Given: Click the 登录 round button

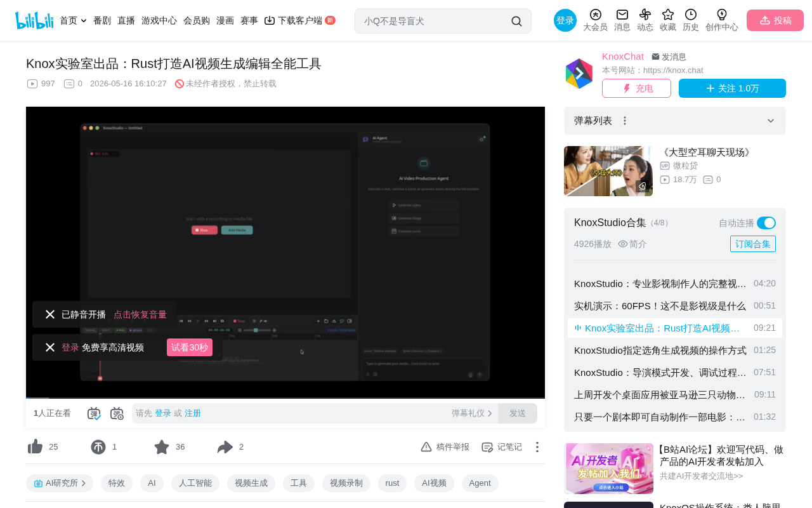Looking at the screenshot, I should (565, 20).
